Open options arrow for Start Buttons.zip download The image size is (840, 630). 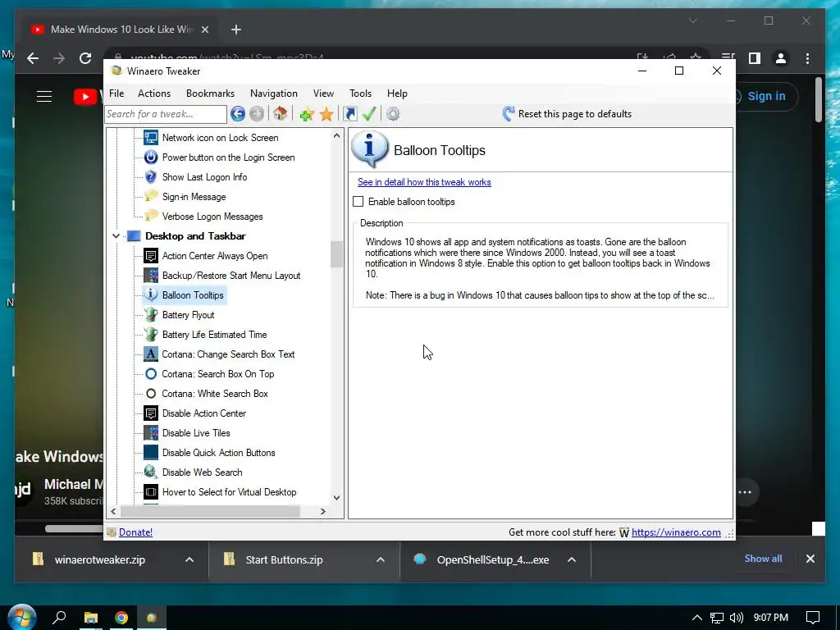[381, 559]
